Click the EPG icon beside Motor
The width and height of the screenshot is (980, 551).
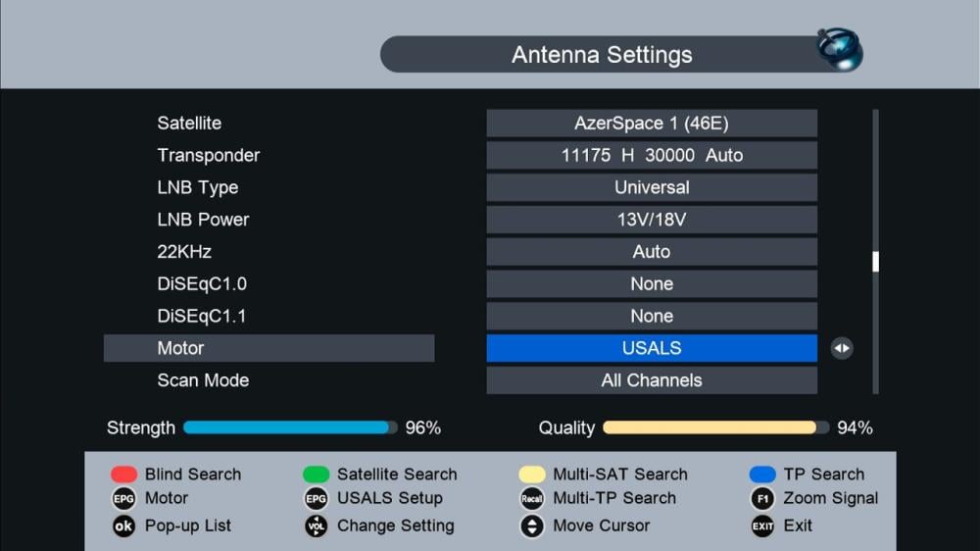click(123, 498)
